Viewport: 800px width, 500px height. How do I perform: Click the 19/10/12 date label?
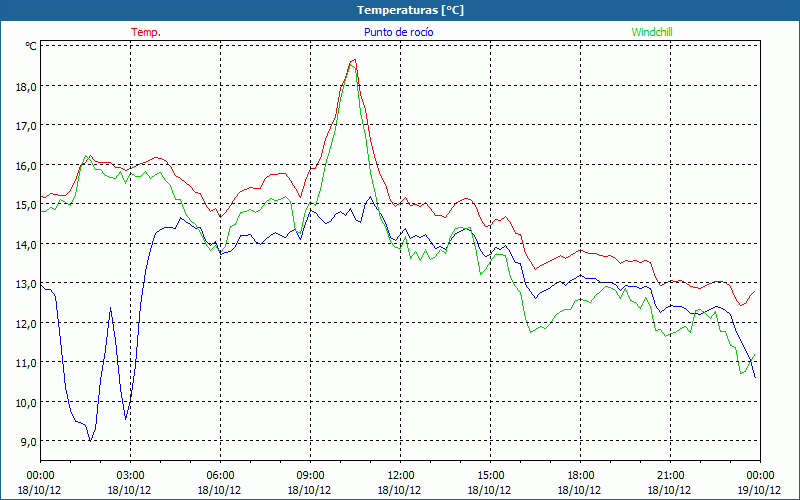[x=759, y=490]
